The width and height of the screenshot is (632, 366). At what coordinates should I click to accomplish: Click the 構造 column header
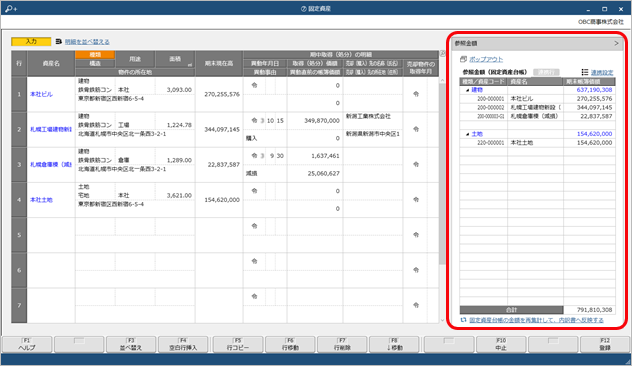tap(95, 63)
